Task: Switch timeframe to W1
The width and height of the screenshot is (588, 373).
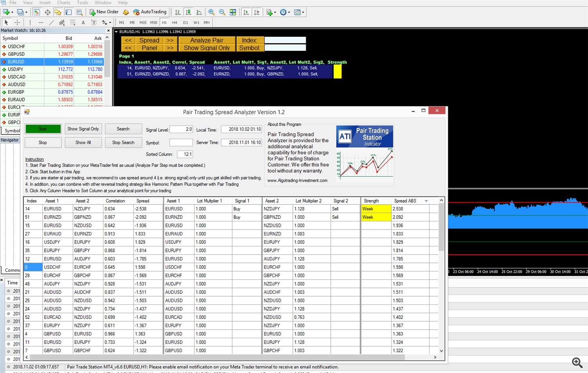Action: [196, 23]
